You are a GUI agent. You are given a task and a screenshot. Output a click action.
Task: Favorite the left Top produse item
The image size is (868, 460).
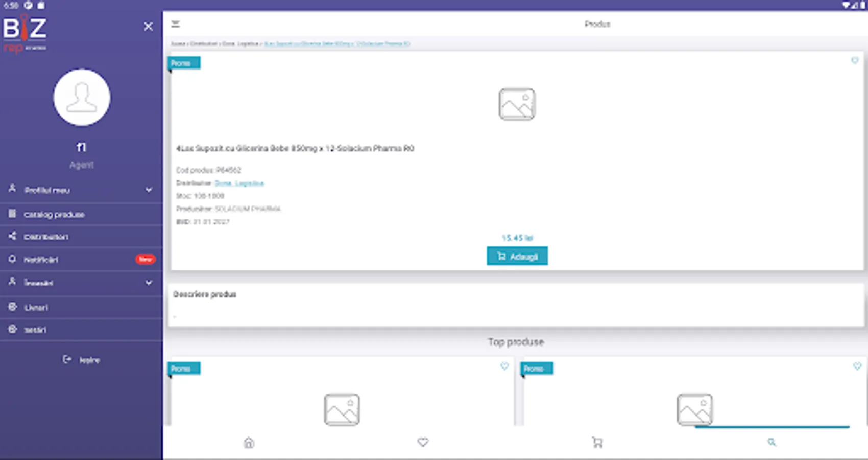click(505, 366)
